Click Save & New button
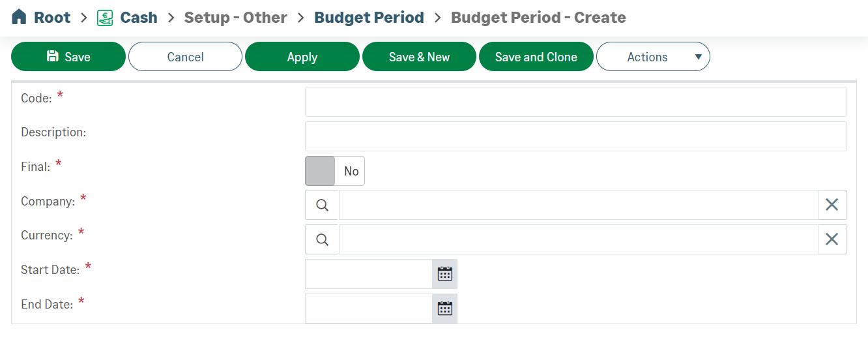The image size is (868, 349). coord(419,57)
